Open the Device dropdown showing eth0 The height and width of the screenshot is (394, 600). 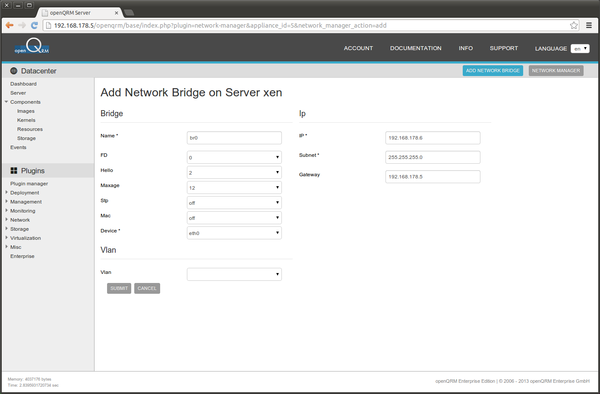click(x=234, y=233)
